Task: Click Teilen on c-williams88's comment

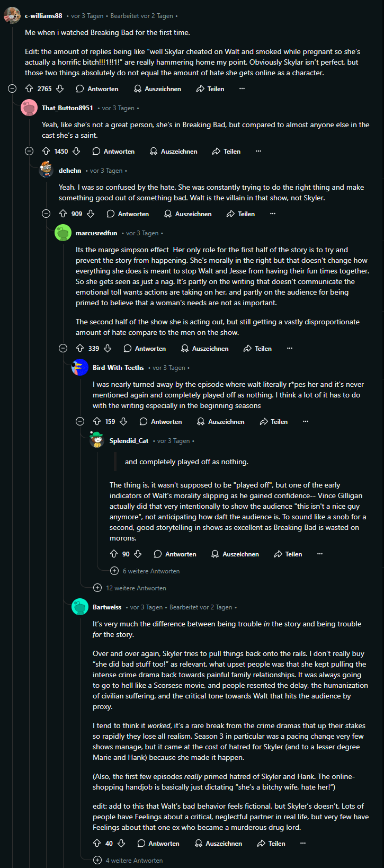Action: 210,89
